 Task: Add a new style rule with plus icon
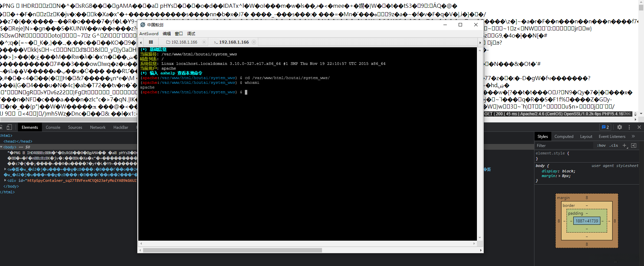pos(625,146)
